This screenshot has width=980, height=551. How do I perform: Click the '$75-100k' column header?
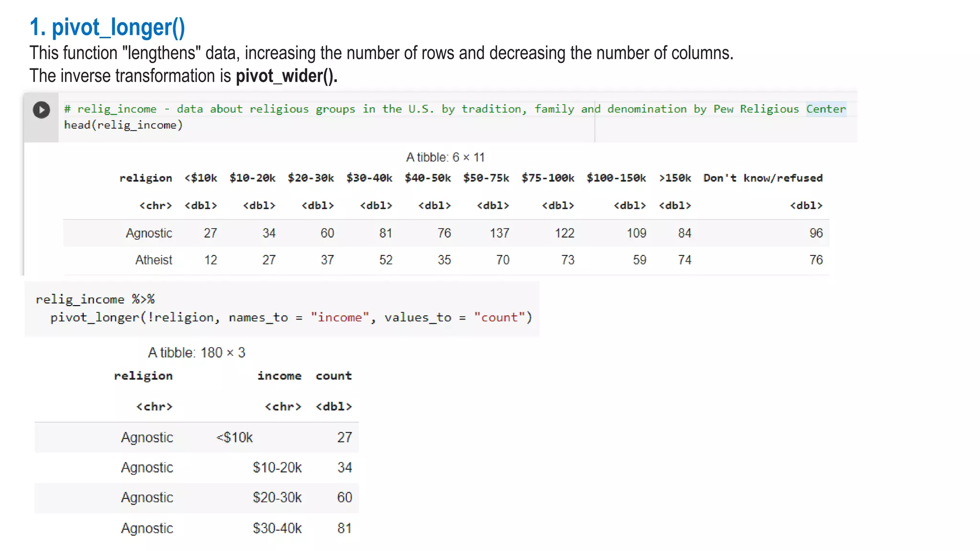tap(548, 178)
